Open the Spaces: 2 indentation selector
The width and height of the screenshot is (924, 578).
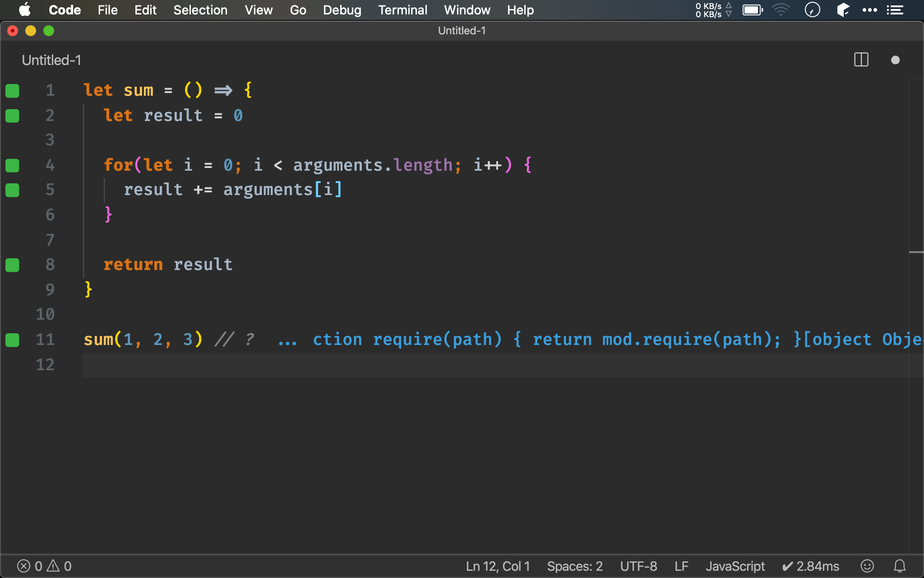click(x=574, y=566)
